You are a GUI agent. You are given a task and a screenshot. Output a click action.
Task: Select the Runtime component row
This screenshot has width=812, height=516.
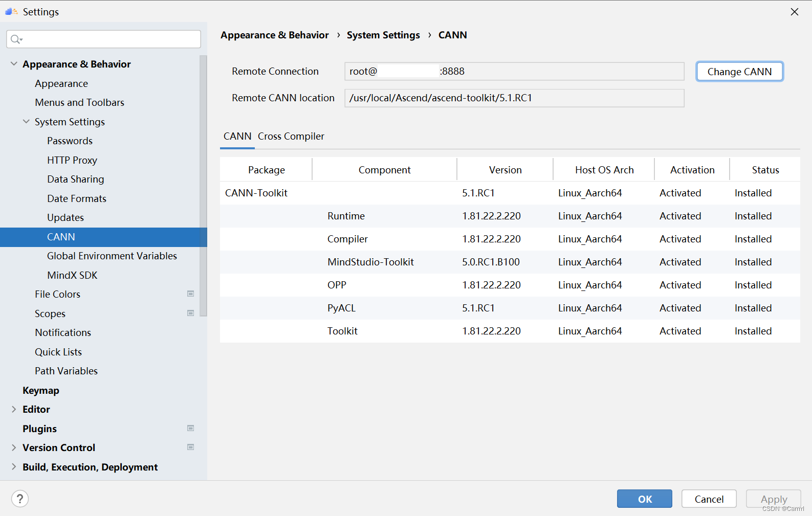point(510,216)
